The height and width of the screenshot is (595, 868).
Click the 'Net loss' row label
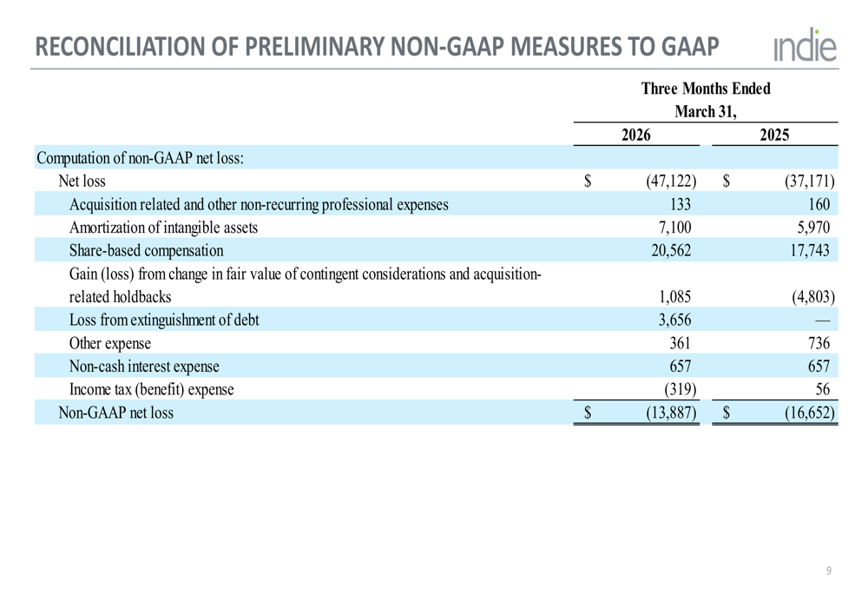[82, 182]
